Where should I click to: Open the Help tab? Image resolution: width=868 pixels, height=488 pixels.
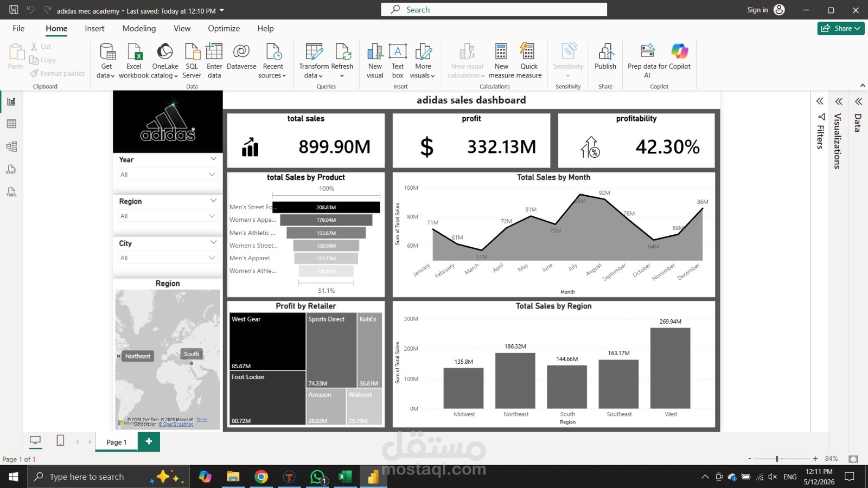265,28
